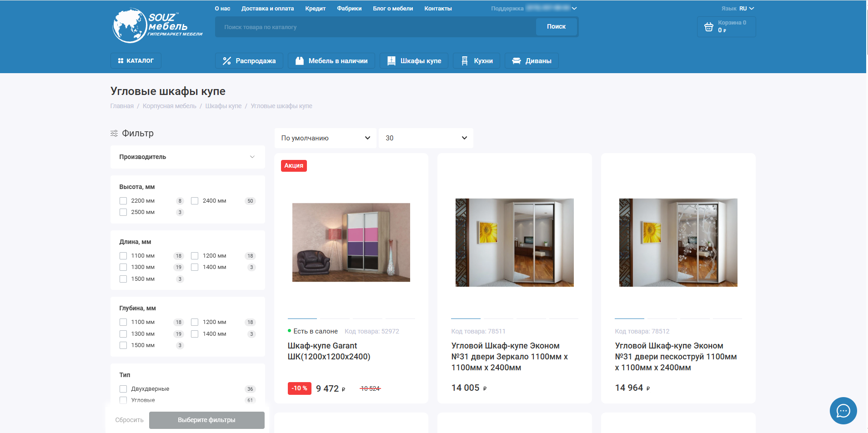The width and height of the screenshot is (868, 433).
Task: Open the Кредит menu item
Action: point(315,9)
